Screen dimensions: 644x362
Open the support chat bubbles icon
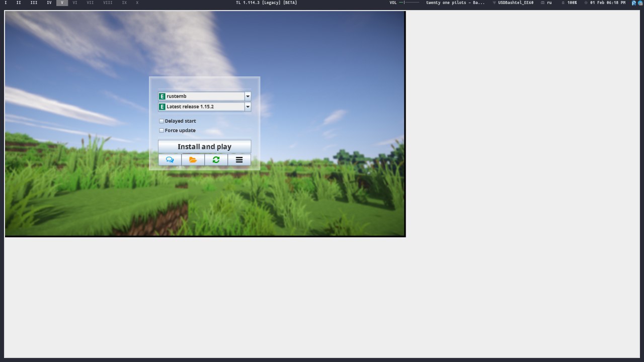point(170,160)
